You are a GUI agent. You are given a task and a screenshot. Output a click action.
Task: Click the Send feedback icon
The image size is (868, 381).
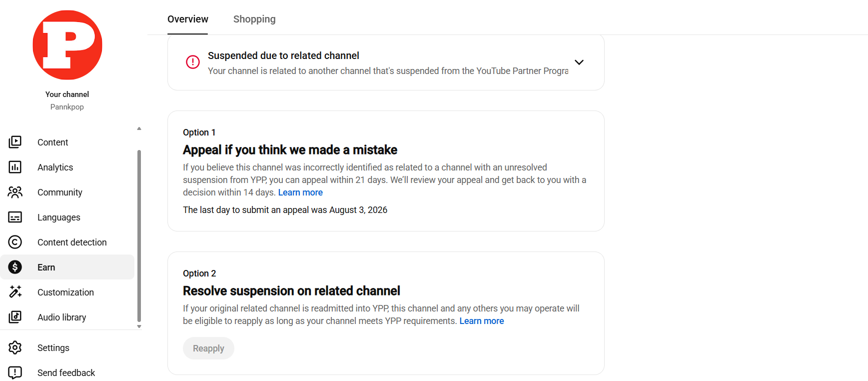[x=15, y=372]
